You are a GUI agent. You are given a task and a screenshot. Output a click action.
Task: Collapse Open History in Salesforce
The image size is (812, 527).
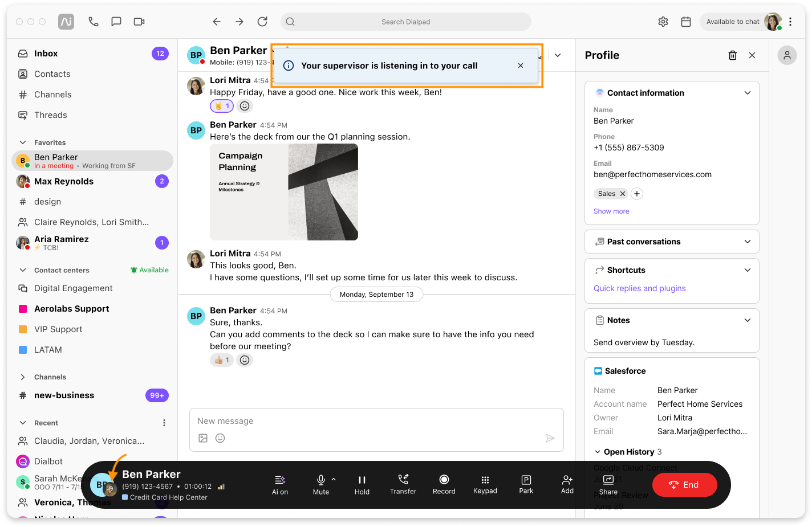pos(598,452)
